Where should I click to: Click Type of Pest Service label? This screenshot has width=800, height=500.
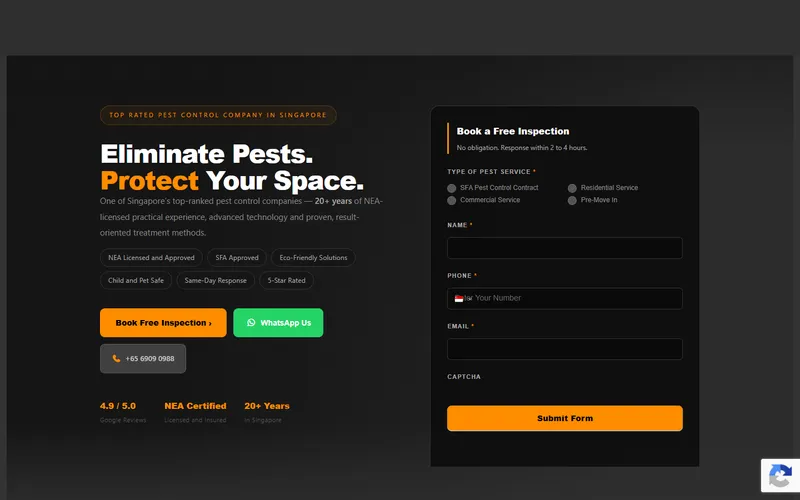[489, 172]
